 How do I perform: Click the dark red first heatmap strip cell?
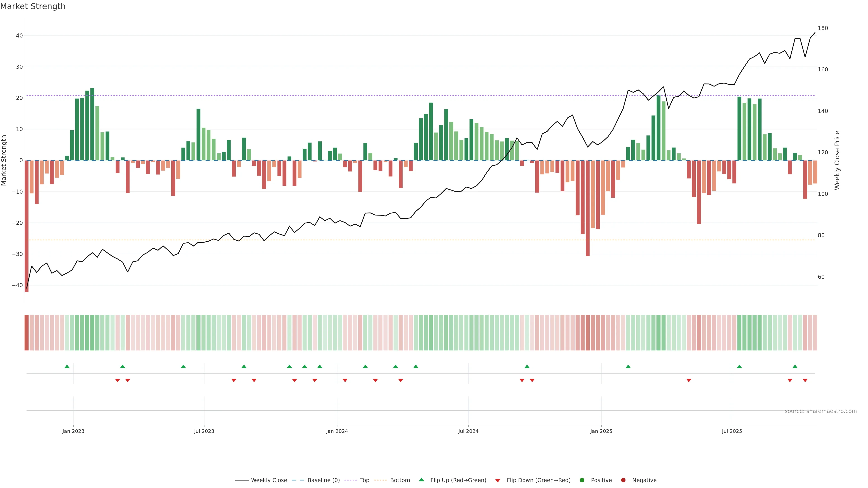(27, 332)
